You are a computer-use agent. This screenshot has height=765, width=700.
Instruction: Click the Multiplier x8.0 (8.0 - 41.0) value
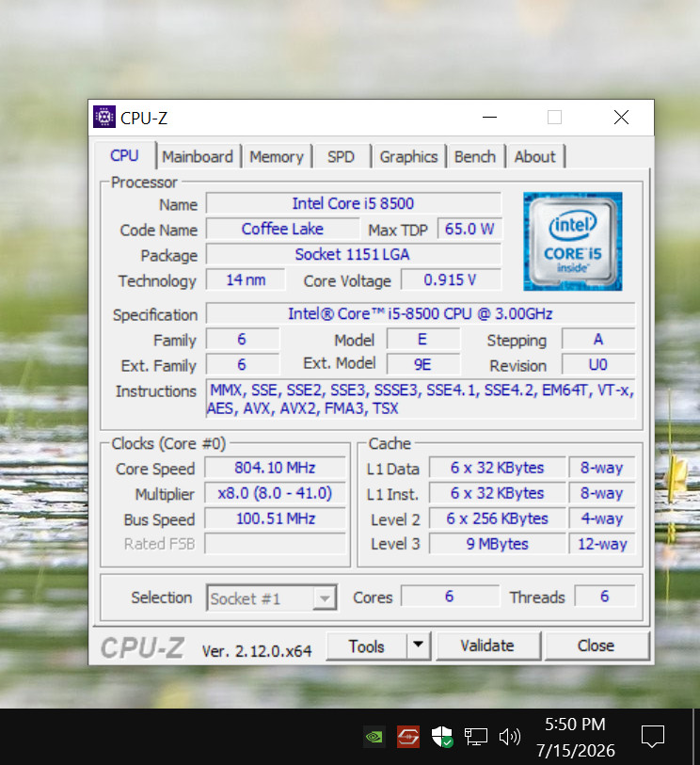(x=275, y=493)
